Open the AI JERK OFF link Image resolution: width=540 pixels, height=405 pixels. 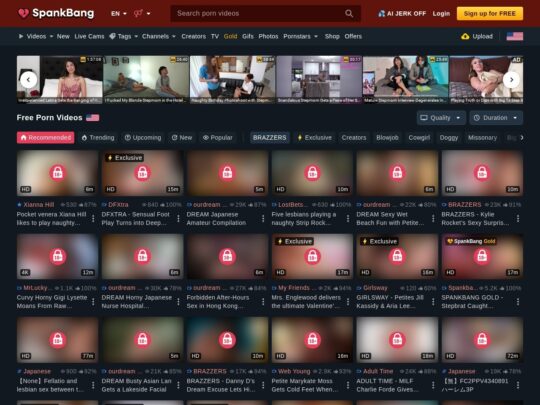point(402,13)
